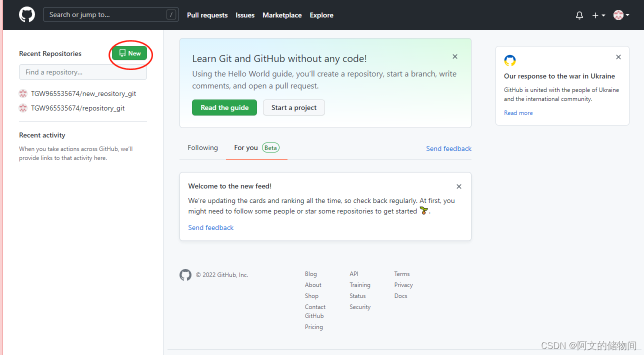The image size is (644, 355).
Task: Open the Pricing footer link
Action: tap(314, 327)
